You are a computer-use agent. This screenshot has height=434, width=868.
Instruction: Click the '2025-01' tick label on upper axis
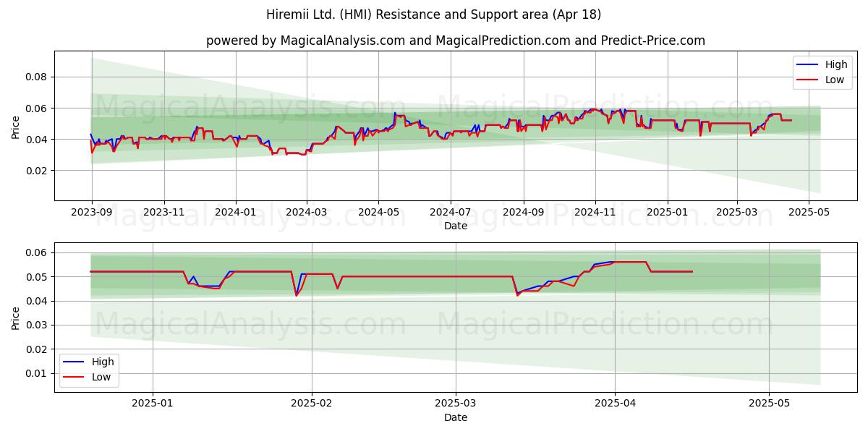click(668, 213)
